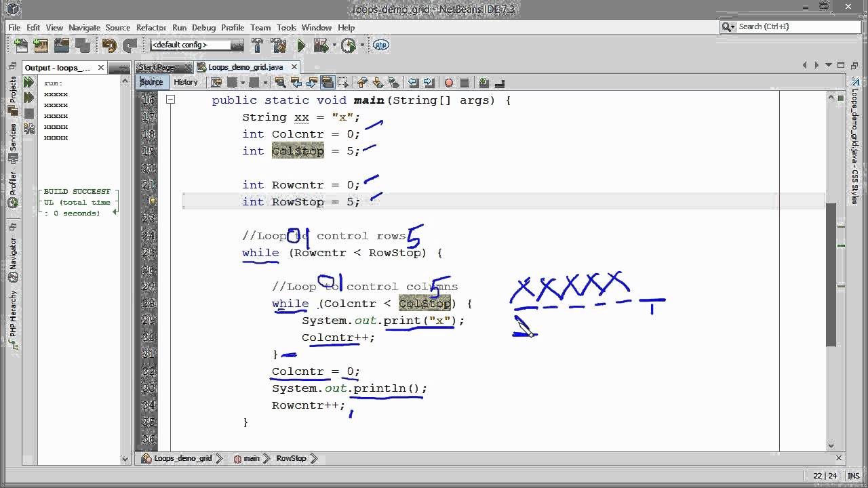The width and height of the screenshot is (868, 488).
Task: Click Stop Macro Recording icon
Action: click(465, 83)
